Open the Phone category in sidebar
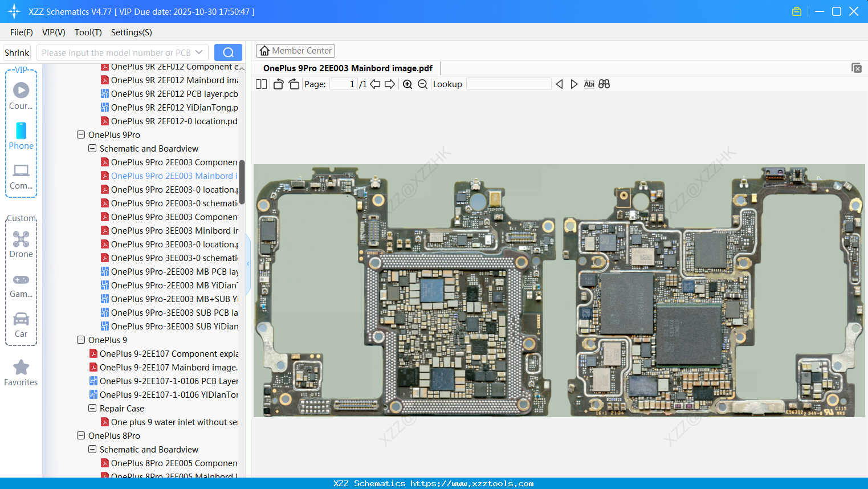Viewport: 868px width, 489px height. (x=21, y=136)
